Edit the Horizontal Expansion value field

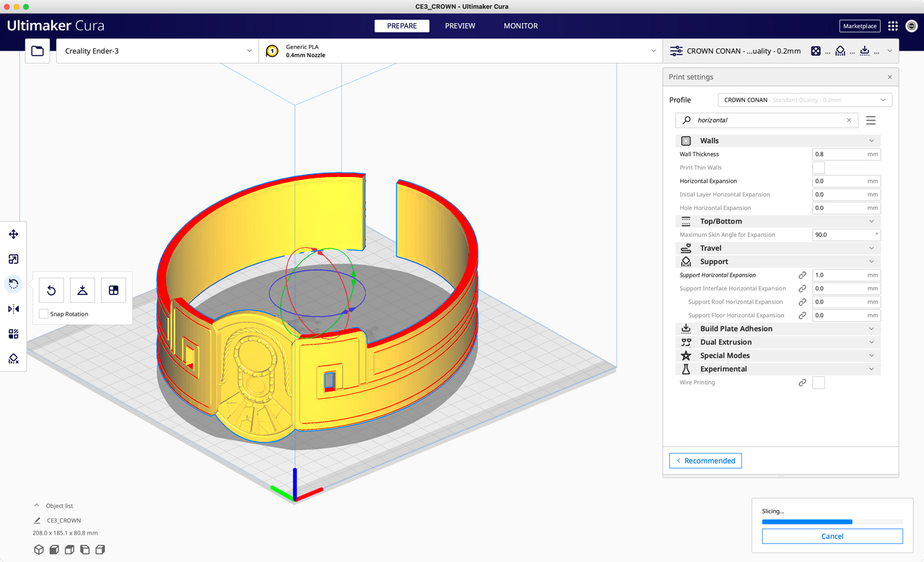click(x=846, y=181)
